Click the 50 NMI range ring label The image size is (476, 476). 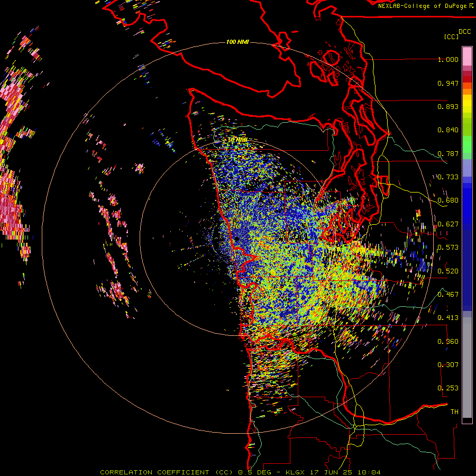(x=237, y=140)
